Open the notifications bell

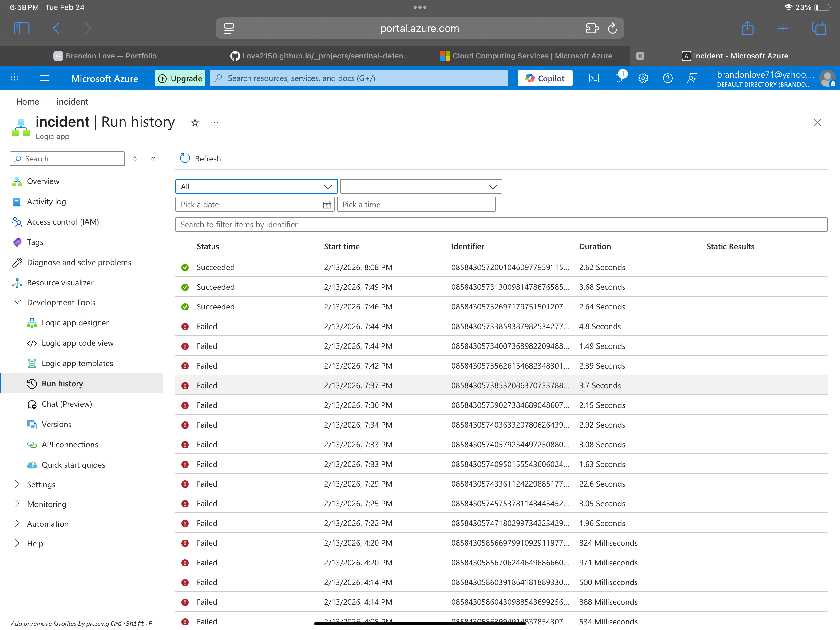(x=618, y=78)
